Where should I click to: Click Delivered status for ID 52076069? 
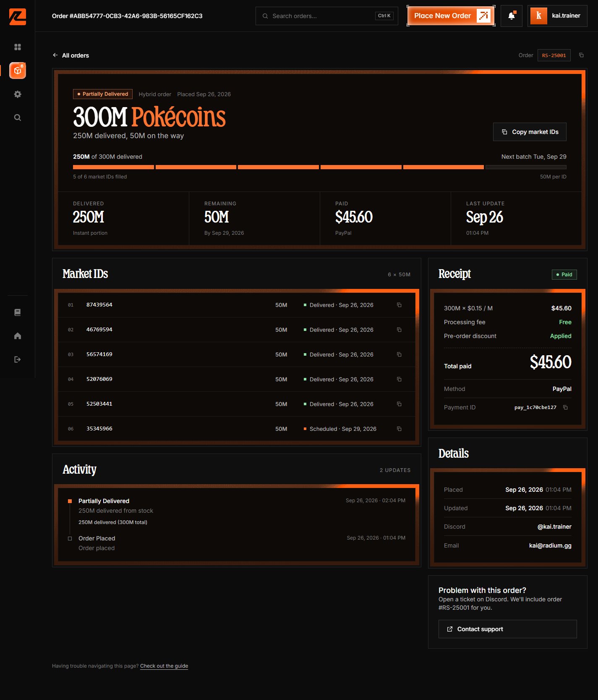coord(338,379)
